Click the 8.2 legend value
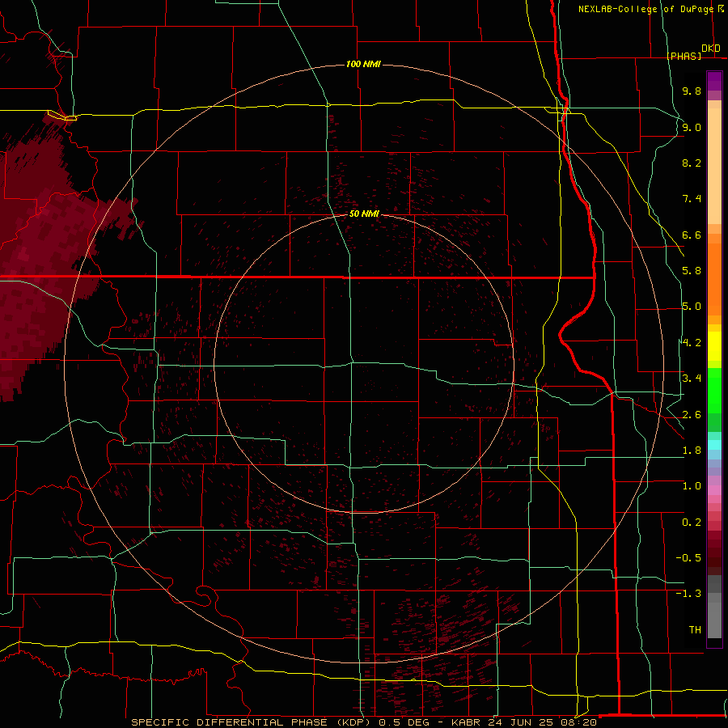 692,163
